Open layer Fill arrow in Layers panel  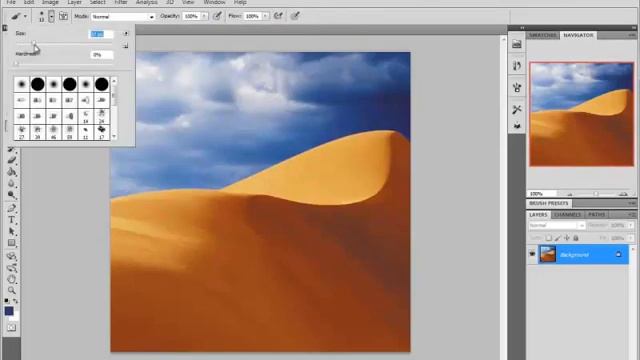click(631, 238)
